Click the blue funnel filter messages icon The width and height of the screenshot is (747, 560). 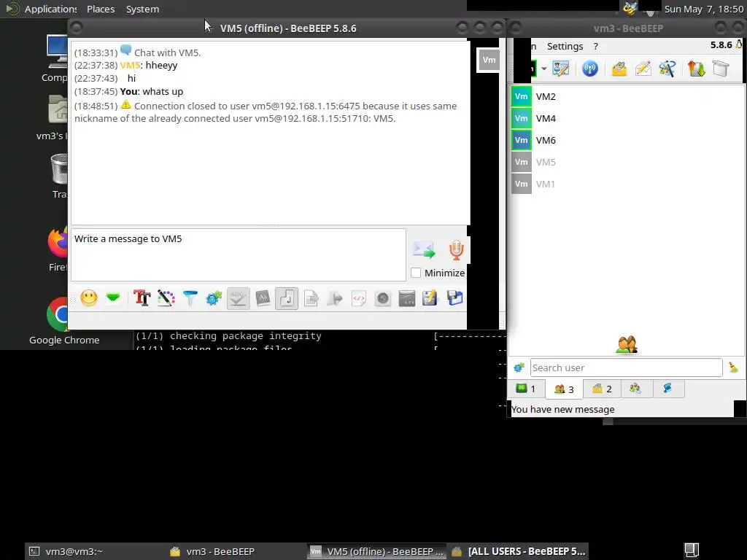(190, 298)
